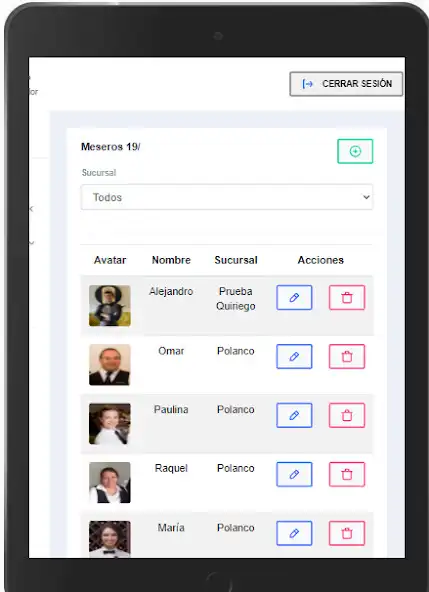Click the Cerrar Sesión button

pyautogui.click(x=346, y=84)
